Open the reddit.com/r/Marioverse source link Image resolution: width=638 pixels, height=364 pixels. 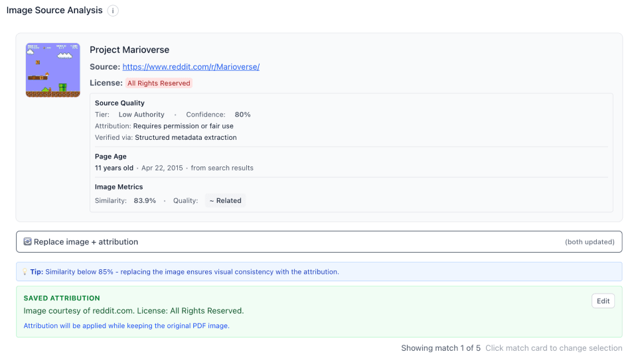coord(191,67)
